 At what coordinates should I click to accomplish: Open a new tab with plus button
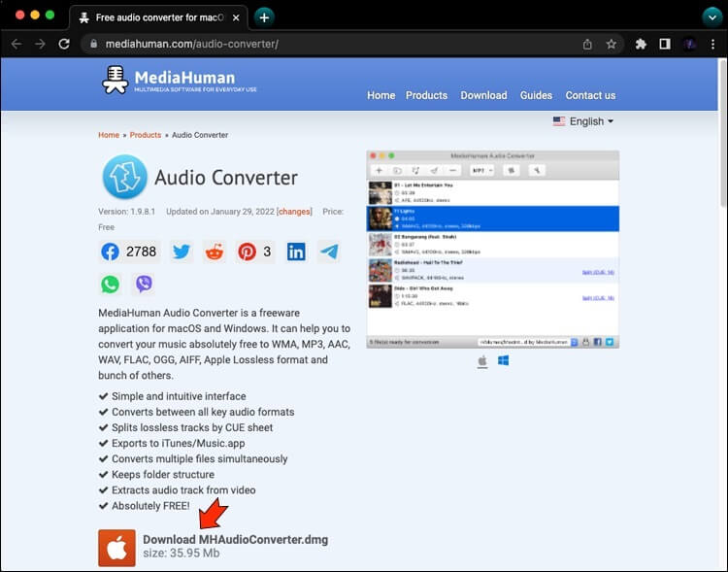click(x=264, y=17)
